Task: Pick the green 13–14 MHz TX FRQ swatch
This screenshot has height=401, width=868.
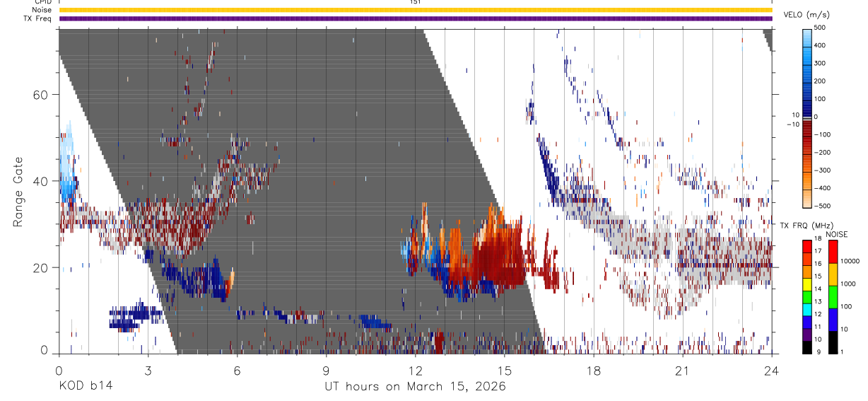Action: coord(807,297)
